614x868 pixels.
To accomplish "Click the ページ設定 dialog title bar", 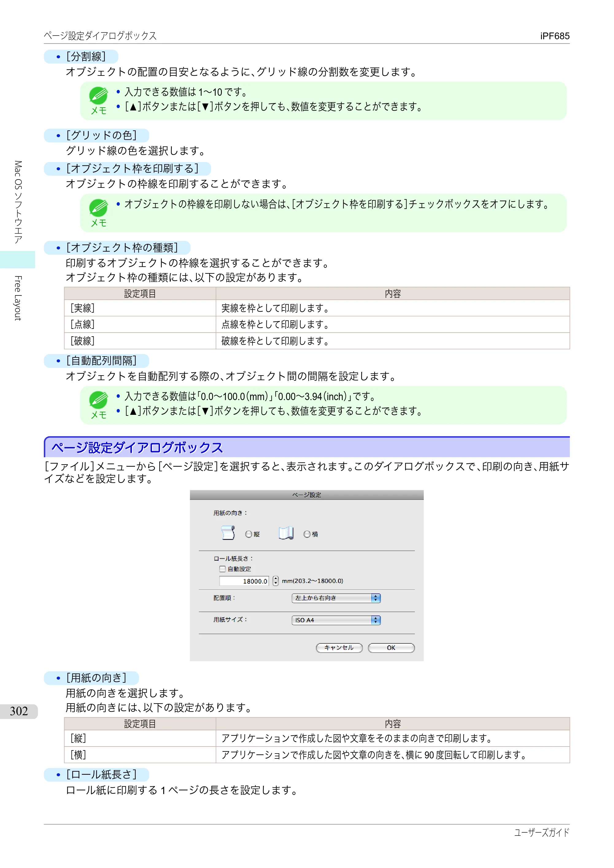I will point(307,495).
